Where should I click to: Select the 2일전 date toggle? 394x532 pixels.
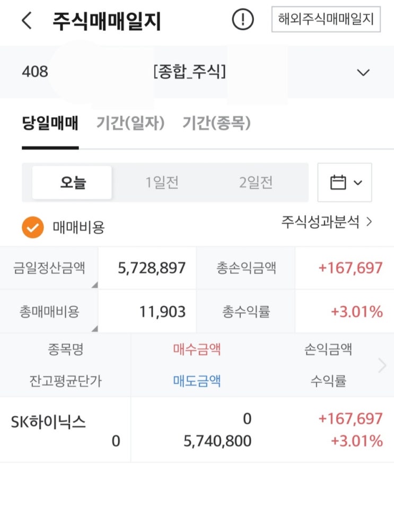[256, 183]
